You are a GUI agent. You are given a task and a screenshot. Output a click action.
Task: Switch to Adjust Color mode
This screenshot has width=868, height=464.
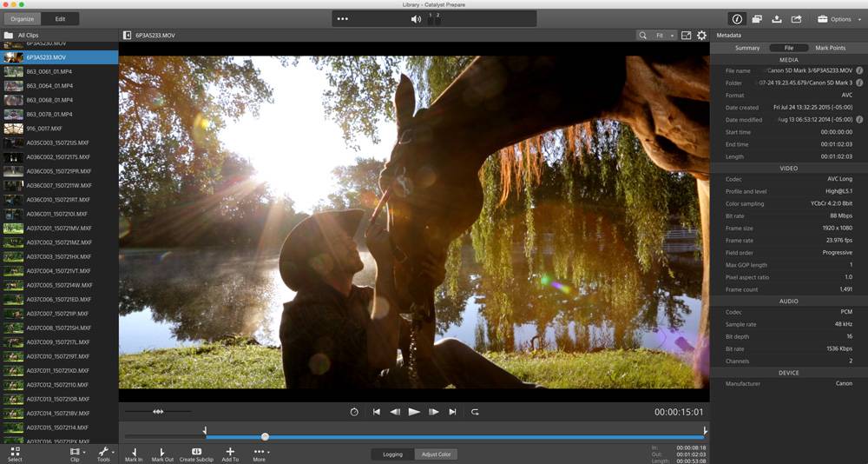pyautogui.click(x=437, y=454)
